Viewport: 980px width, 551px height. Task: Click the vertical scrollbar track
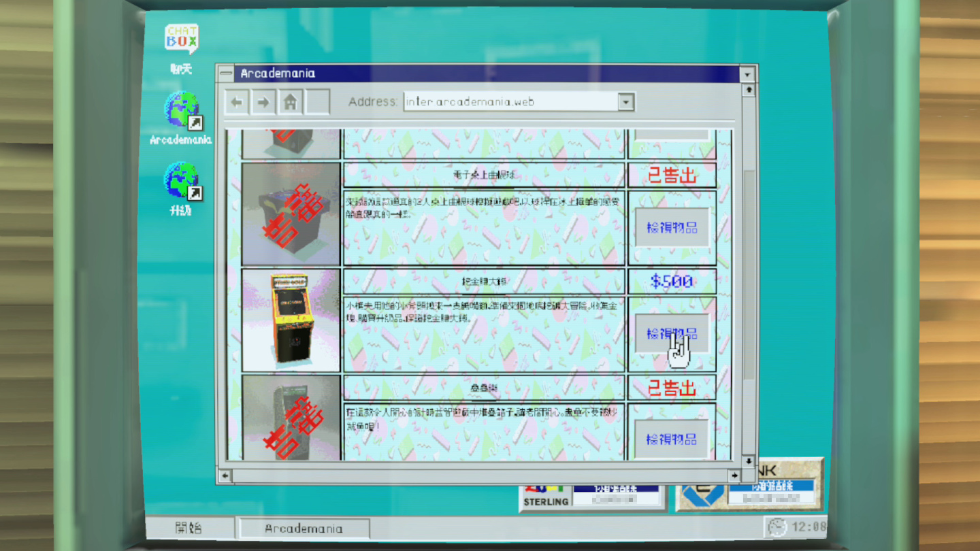749,272
